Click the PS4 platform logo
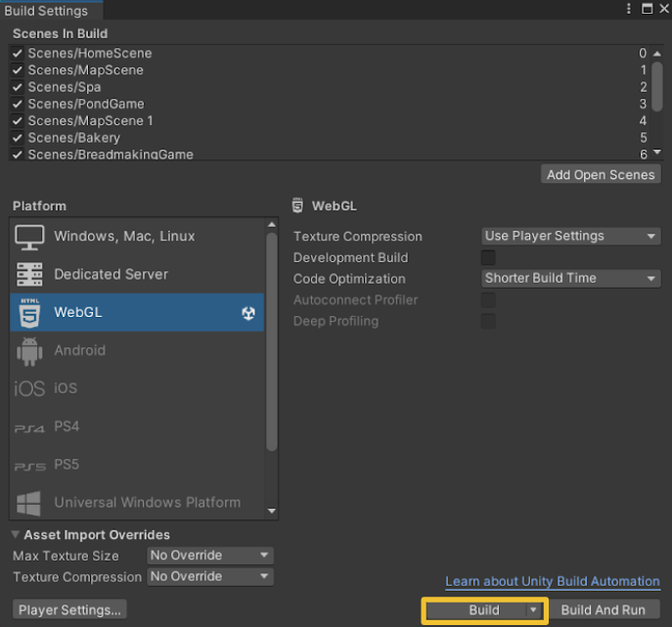 click(29, 428)
